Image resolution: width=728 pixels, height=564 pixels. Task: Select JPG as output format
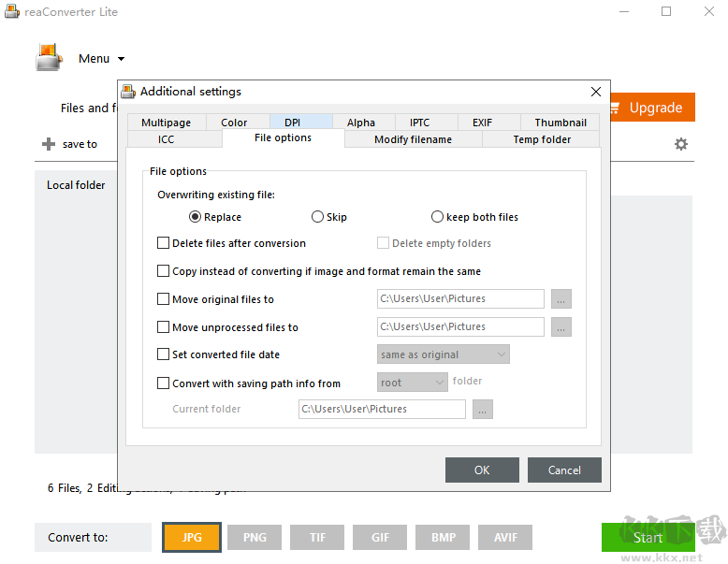192,538
